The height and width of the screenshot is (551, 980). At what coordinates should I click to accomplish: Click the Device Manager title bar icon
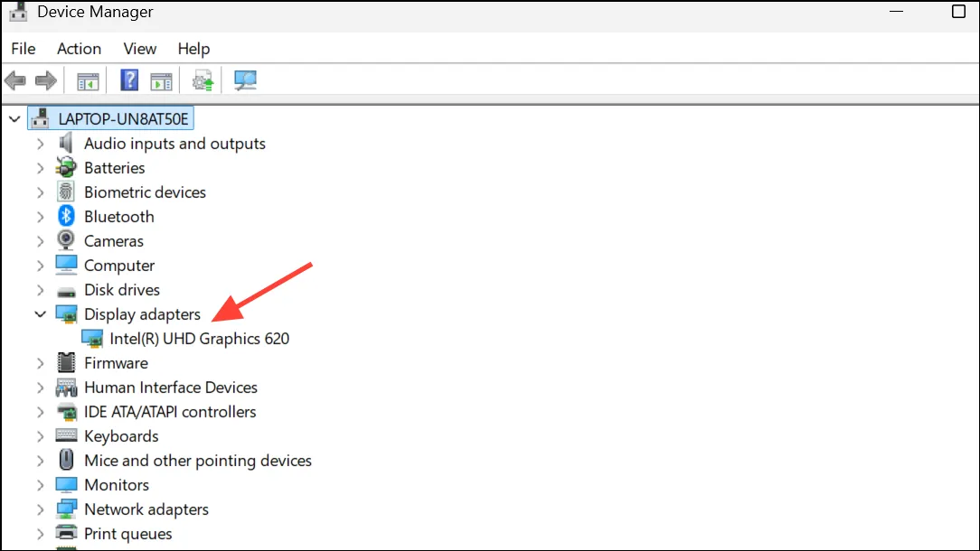(x=18, y=11)
